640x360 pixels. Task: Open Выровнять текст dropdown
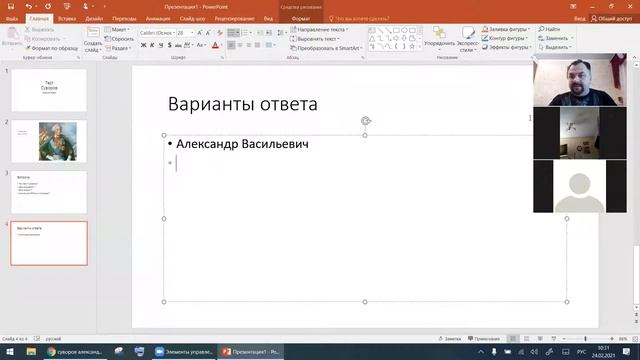coord(315,39)
